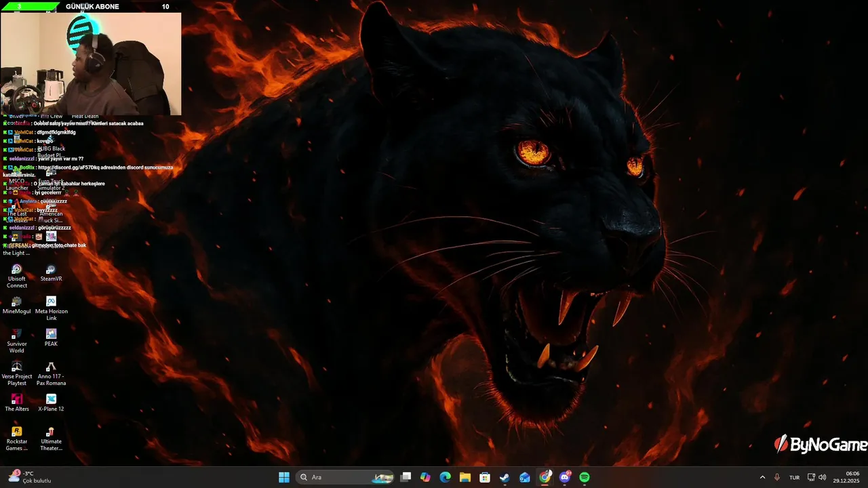Select the Survivor World desktop icon
868x488 pixels.
pos(17,341)
